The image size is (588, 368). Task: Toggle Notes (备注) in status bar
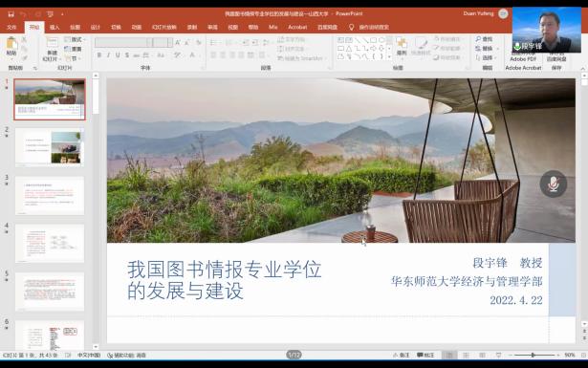[x=402, y=355]
